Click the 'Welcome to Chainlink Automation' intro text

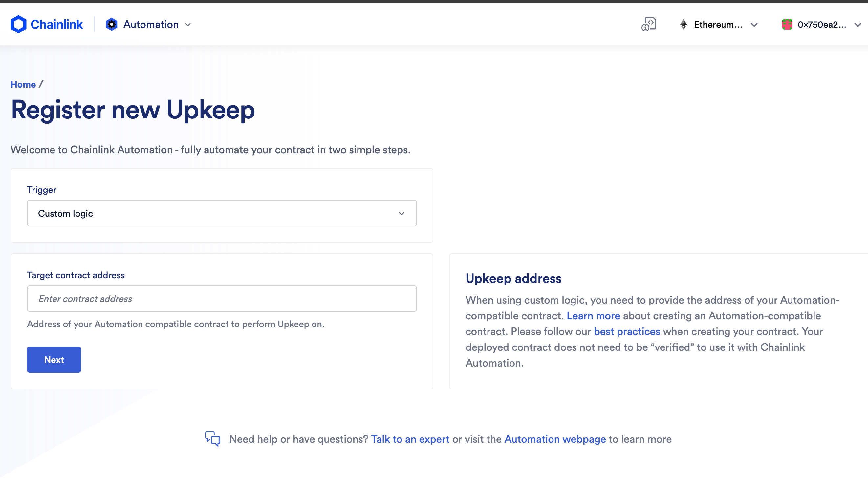(210, 150)
